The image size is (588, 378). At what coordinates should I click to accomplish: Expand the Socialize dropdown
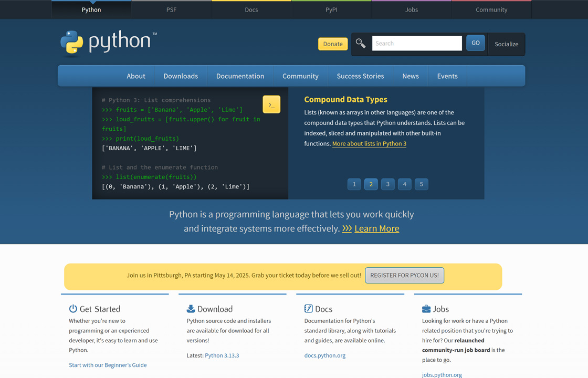point(506,44)
